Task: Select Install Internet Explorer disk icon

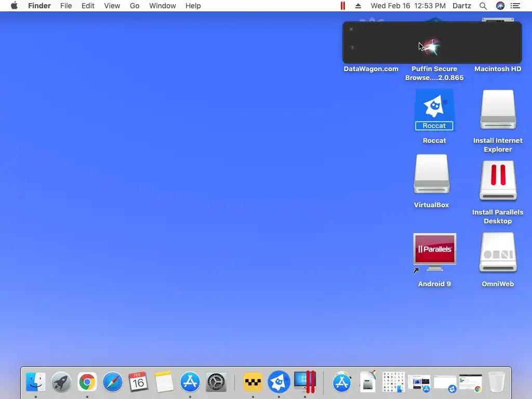Action: [498, 110]
